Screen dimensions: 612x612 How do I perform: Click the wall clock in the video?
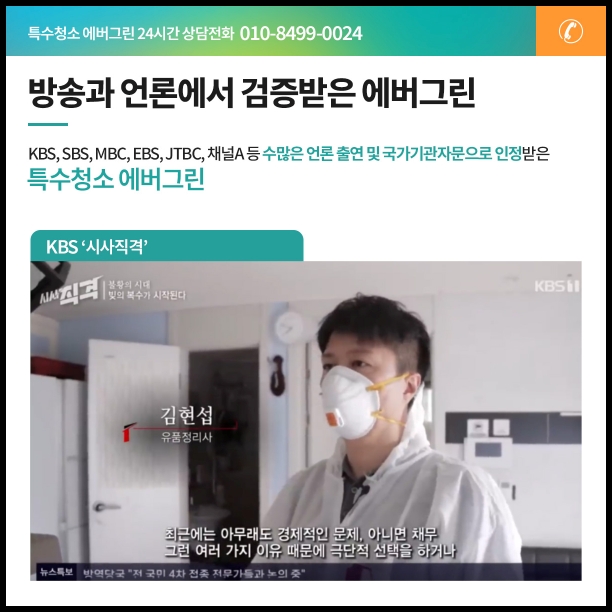point(290,327)
